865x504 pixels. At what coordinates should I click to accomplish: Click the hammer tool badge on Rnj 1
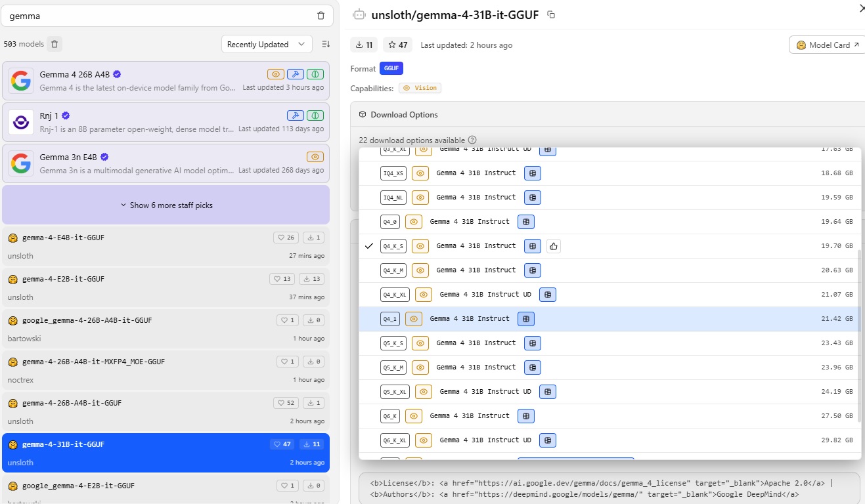coord(296,115)
